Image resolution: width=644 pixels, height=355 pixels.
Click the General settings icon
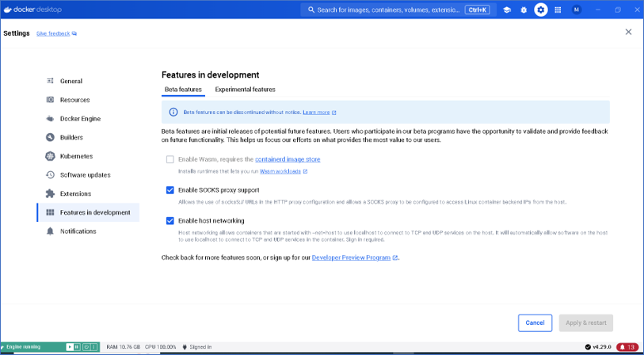tap(50, 81)
